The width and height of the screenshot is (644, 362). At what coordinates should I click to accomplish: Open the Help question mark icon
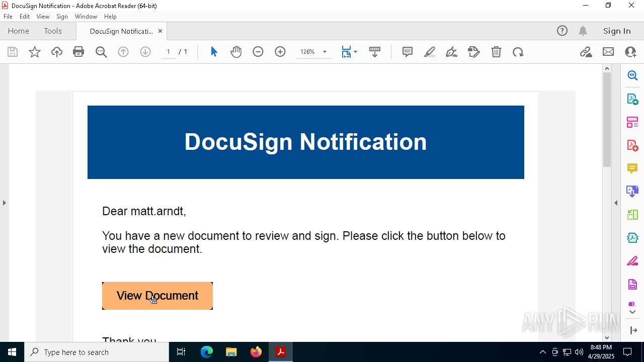(562, 31)
